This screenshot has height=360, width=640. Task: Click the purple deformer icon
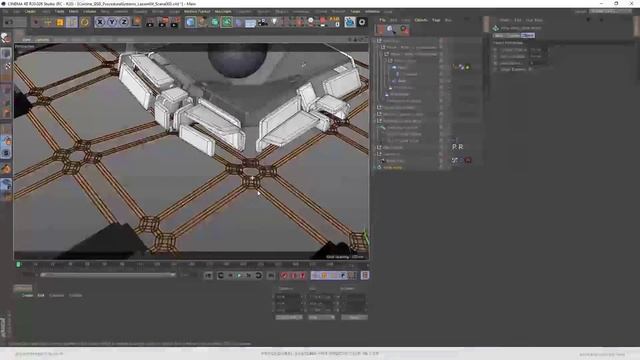pos(239,22)
